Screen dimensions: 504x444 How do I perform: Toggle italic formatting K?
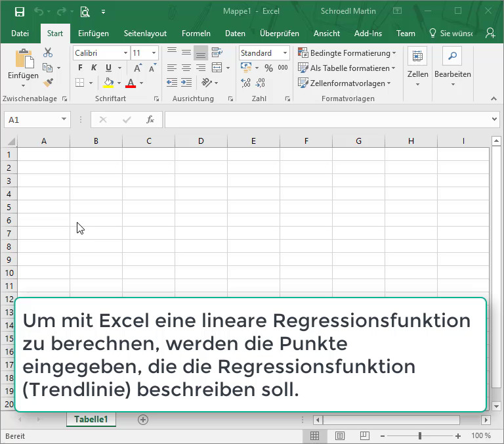click(x=94, y=68)
